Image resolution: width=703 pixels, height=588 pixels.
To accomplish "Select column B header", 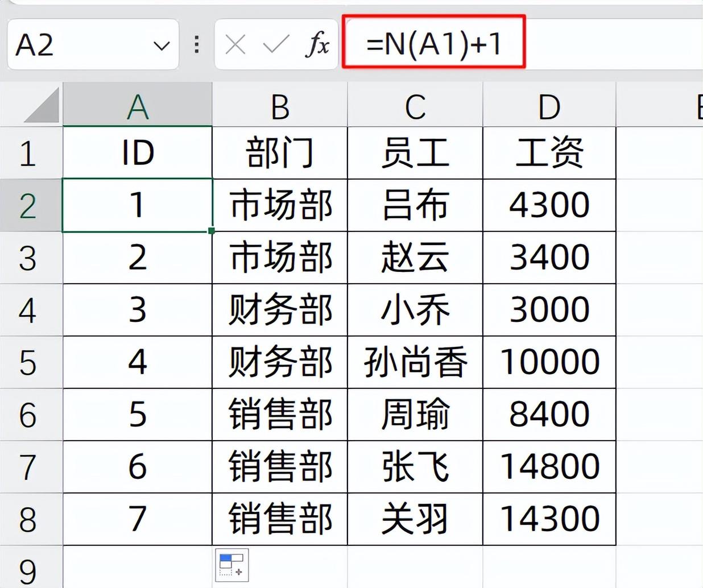I will tap(280, 105).
